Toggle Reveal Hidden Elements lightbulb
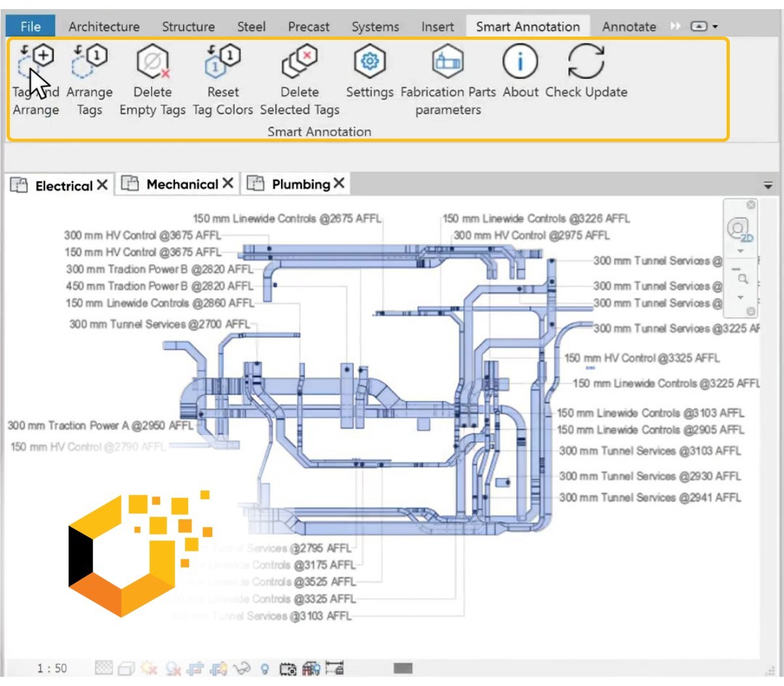Image resolution: width=784 pixels, height=686 pixels. click(265, 668)
